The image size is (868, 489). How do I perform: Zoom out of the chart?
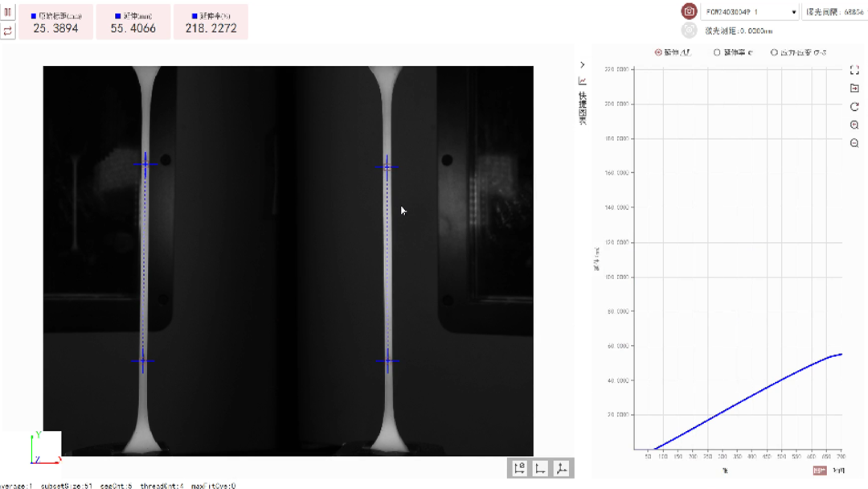pos(854,143)
